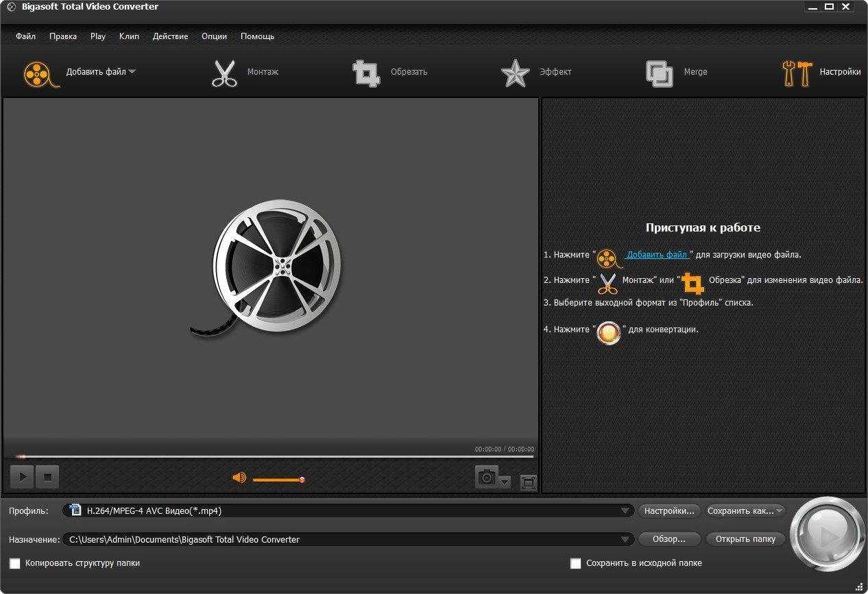This screenshot has width=868, height=594.
Task: Enable Копировать структуру папки checkbox
Action: tap(14, 563)
